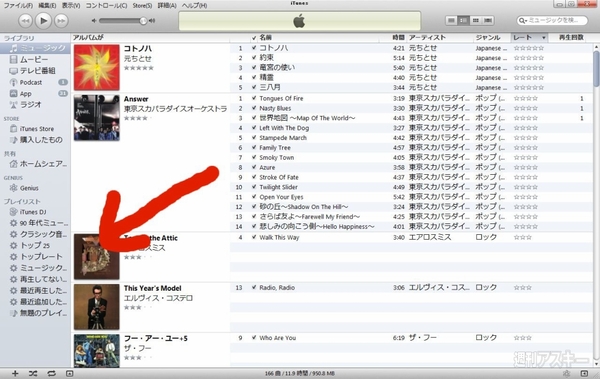Click the ミュージック search field
Viewport: 600px width, 379px height.
click(x=552, y=20)
